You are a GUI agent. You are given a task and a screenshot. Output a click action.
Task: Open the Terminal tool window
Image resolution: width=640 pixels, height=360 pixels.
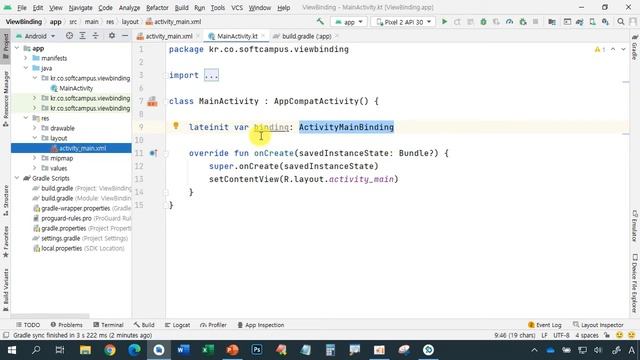(108, 325)
